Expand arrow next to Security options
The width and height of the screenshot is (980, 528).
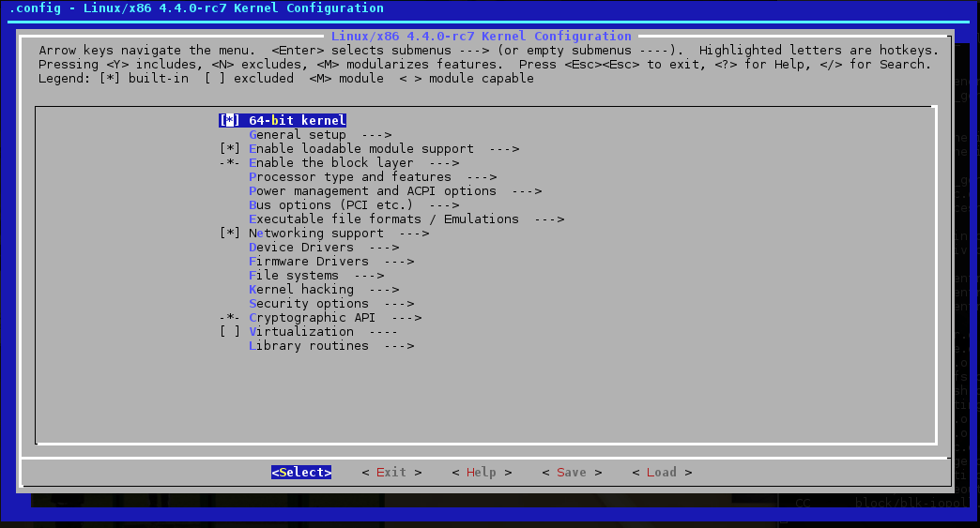(399, 303)
